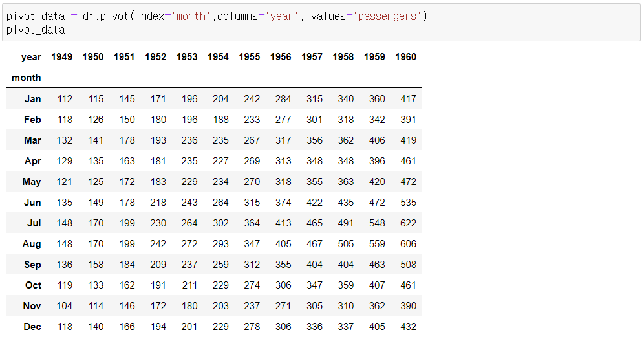Click value 306 for Dec 1956
The height and width of the screenshot is (341, 644).
(283, 327)
